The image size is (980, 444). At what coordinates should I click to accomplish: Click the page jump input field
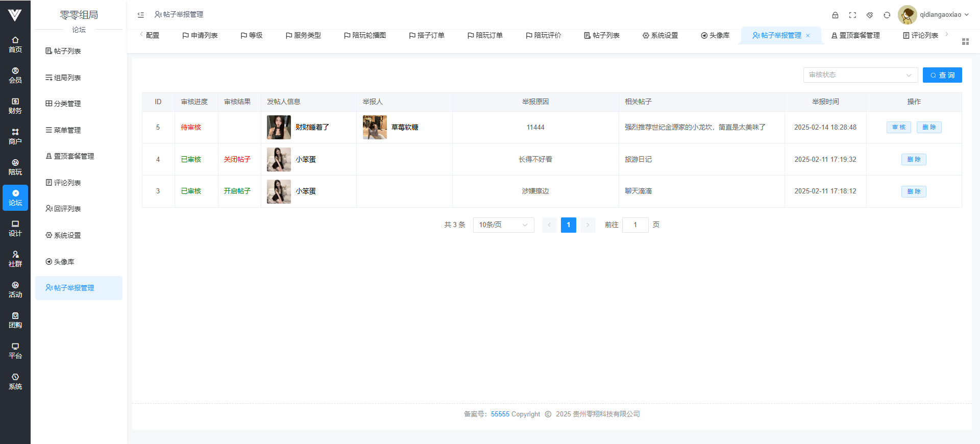[635, 225]
